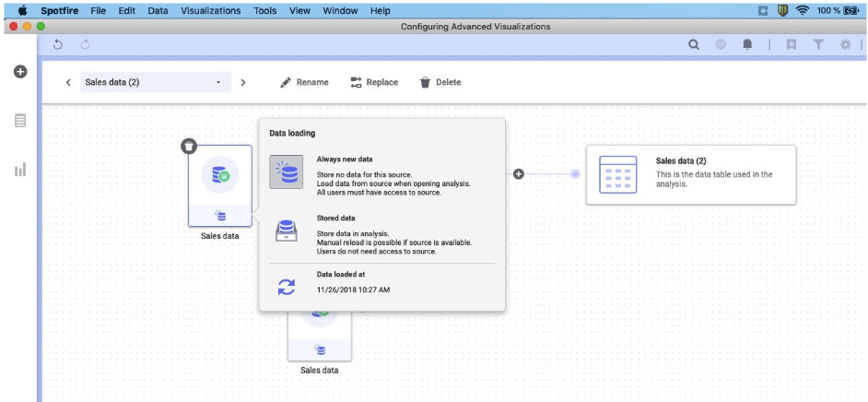Screen dimensions: 868x402
Task: Click the Delete button
Action: point(440,82)
